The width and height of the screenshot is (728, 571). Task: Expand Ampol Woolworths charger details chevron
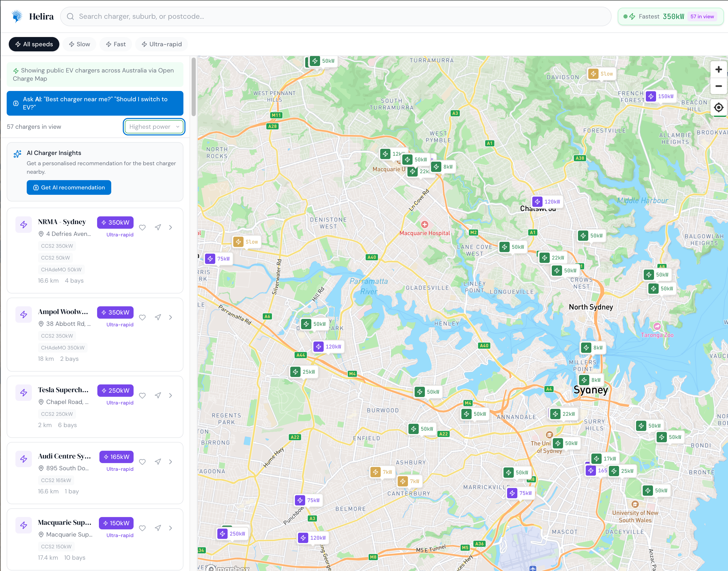point(170,317)
